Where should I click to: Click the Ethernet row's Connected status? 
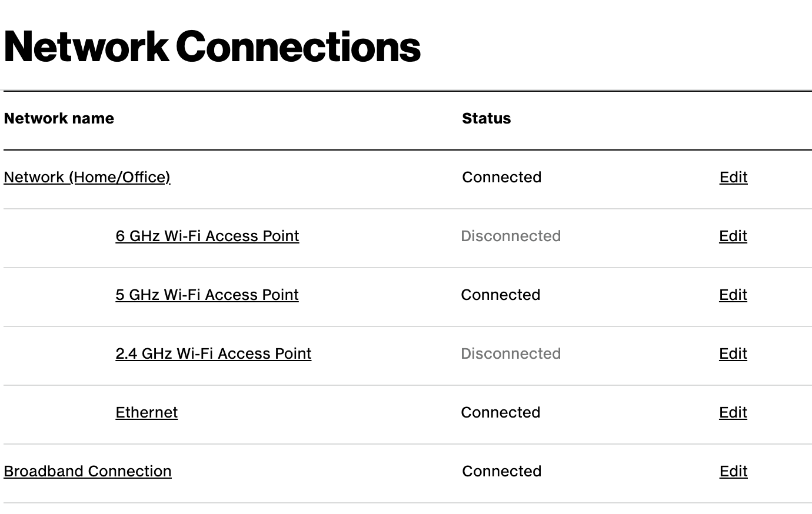[501, 412]
